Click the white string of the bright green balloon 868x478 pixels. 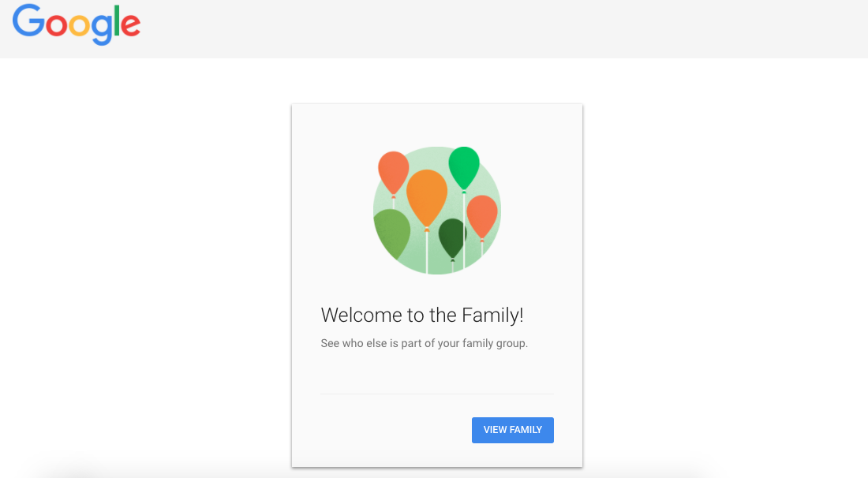[x=464, y=229]
